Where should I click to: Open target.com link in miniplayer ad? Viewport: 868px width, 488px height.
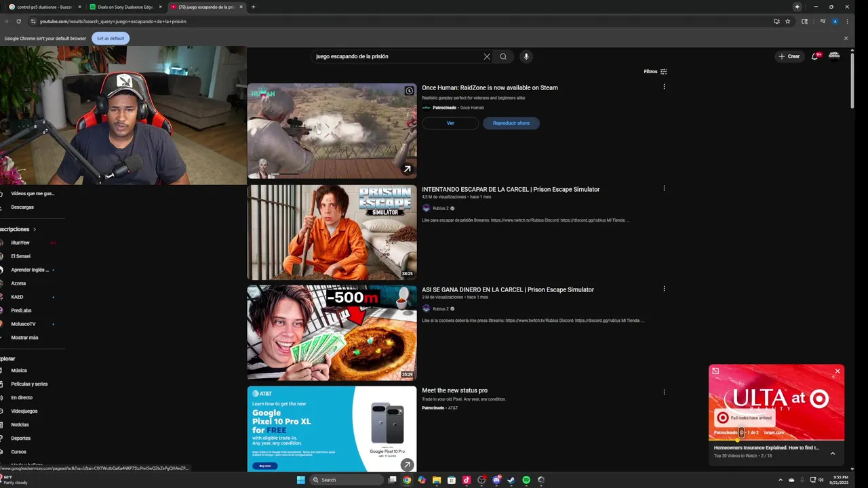[774, 432]
